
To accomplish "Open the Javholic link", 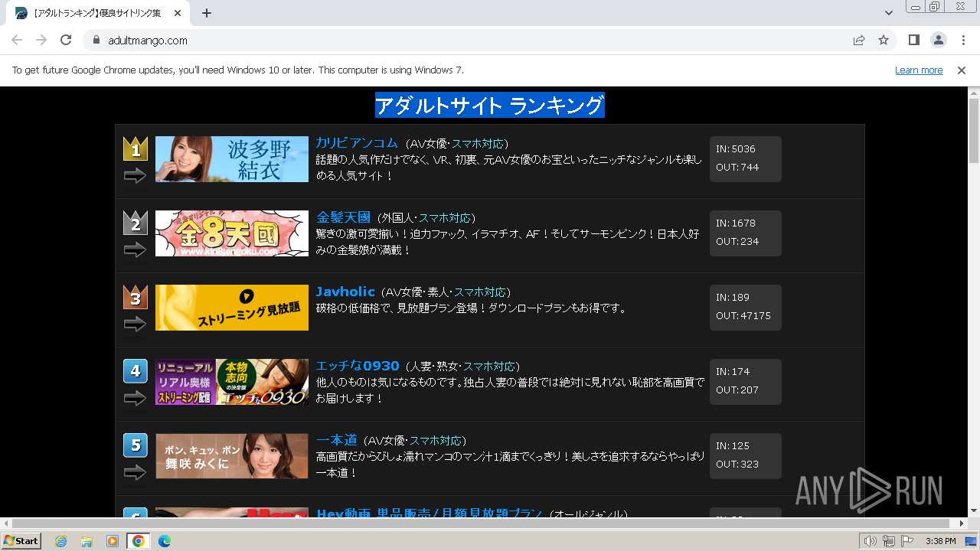I will tap(345, 292).
